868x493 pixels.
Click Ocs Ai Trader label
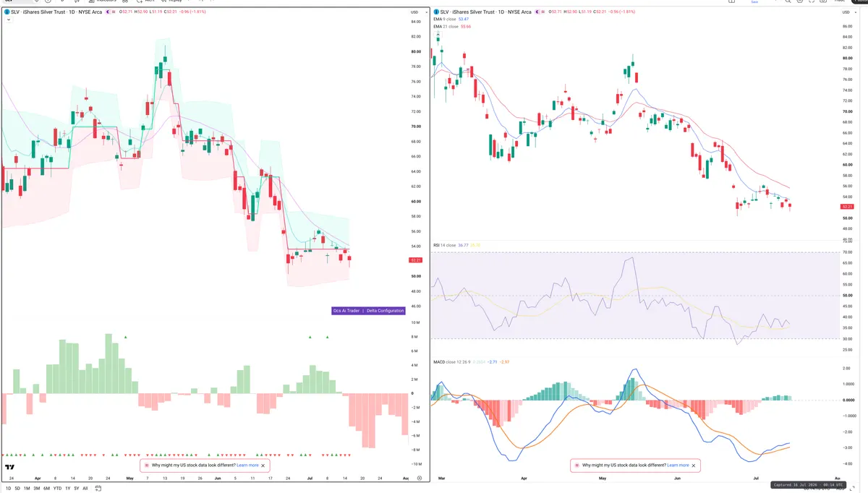click(346, 310)
